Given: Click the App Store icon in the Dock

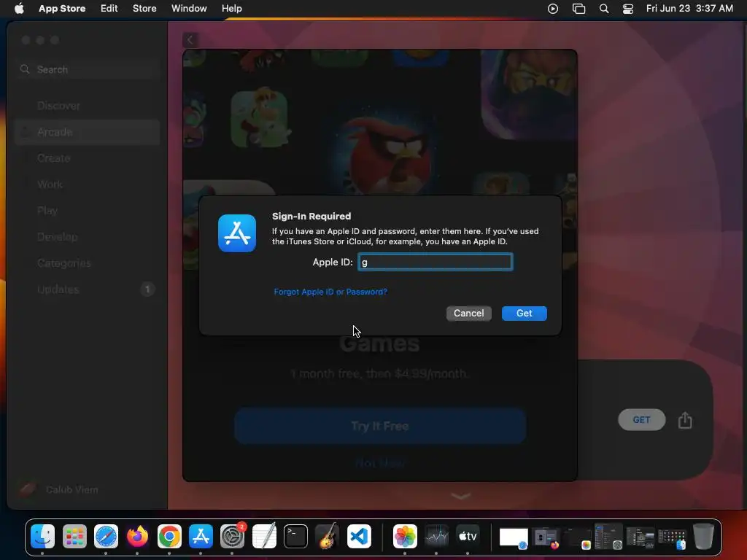Looking at the screenshot, I should click(x=201, y=536).
